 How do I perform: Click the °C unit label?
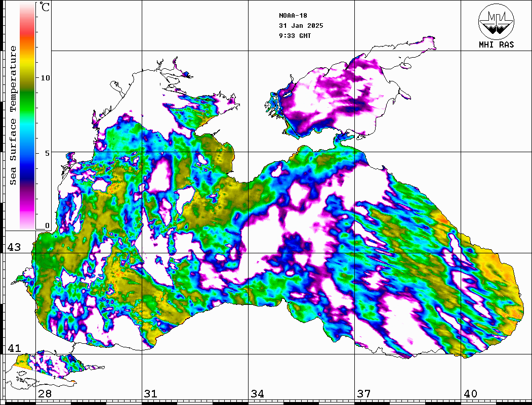45,7
